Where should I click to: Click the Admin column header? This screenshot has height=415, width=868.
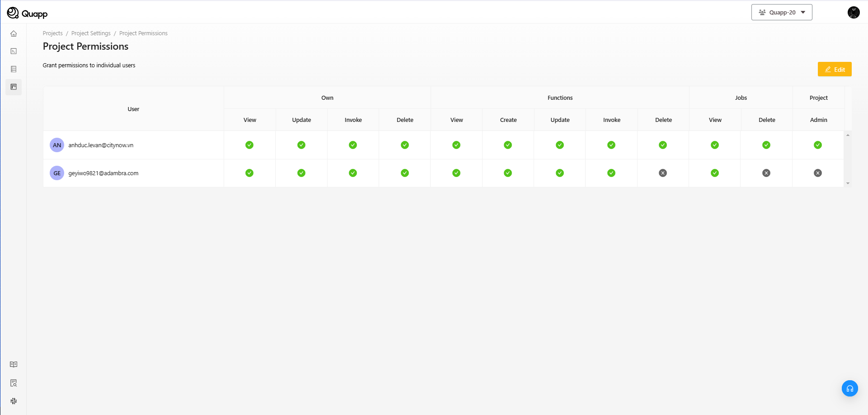(x=818, y=120)
